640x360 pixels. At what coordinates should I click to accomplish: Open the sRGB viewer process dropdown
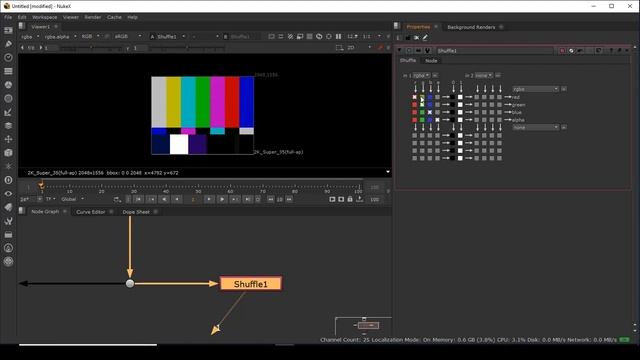128,36
